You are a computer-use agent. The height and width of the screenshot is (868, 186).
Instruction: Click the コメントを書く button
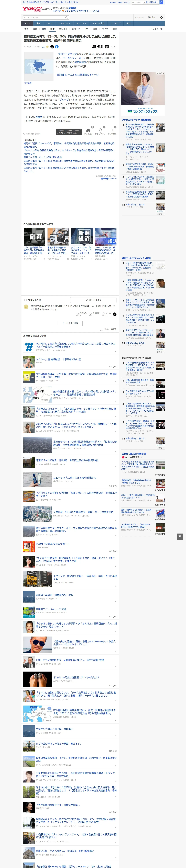(x=93, y=300)
